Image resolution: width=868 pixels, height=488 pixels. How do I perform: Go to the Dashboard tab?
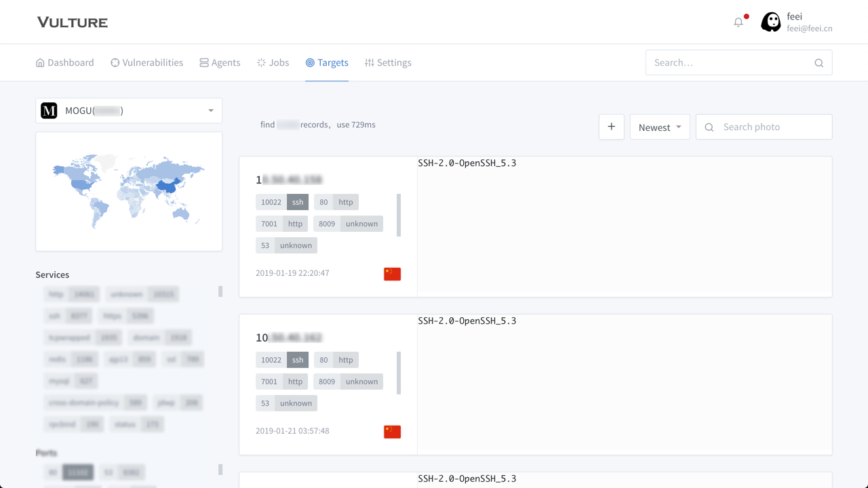coord(65,62)
